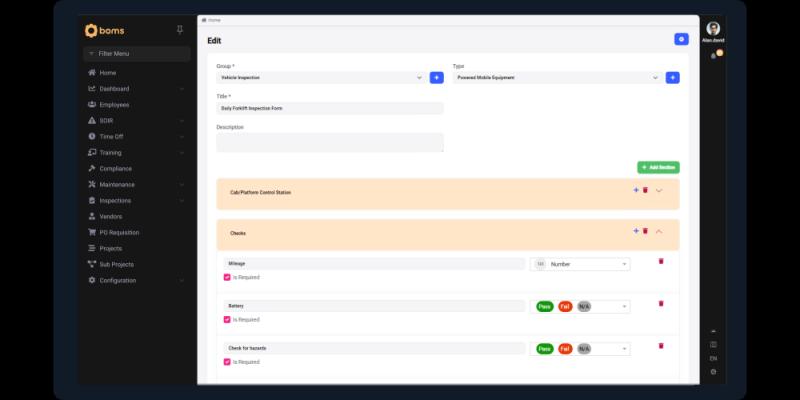The image size is (800, 400).
Task: Open the Mileage field type dropdown
Action: point(581,264)
